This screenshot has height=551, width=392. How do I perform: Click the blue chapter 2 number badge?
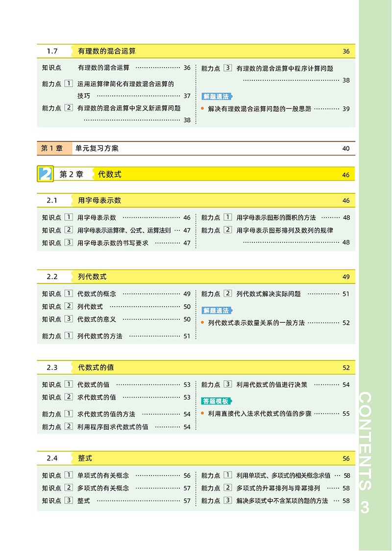(45, 174)
